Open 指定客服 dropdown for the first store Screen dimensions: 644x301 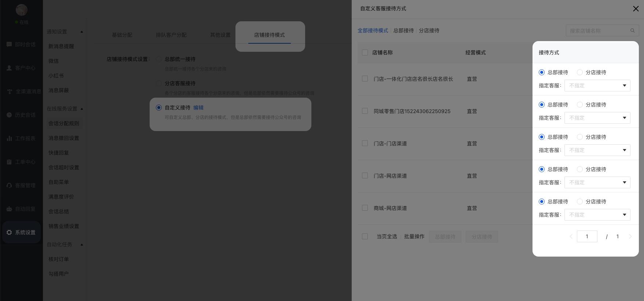coord(597,86)
